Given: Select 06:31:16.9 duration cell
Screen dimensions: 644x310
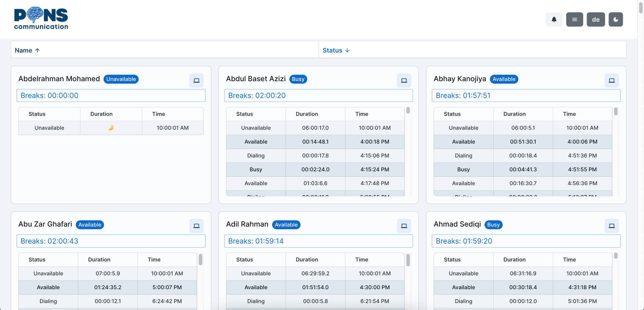Looking at the screenshot, I should coord(523,273).
